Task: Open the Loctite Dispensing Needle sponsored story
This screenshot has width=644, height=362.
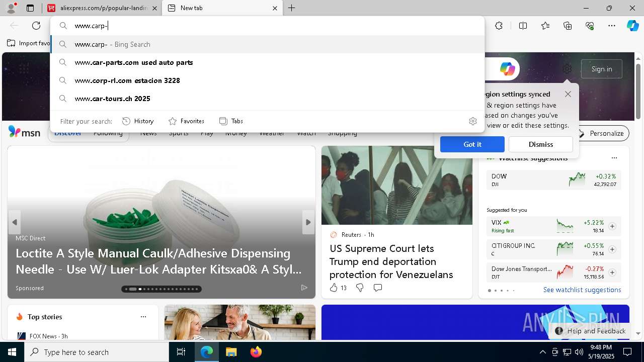Action: coord(158,261)
